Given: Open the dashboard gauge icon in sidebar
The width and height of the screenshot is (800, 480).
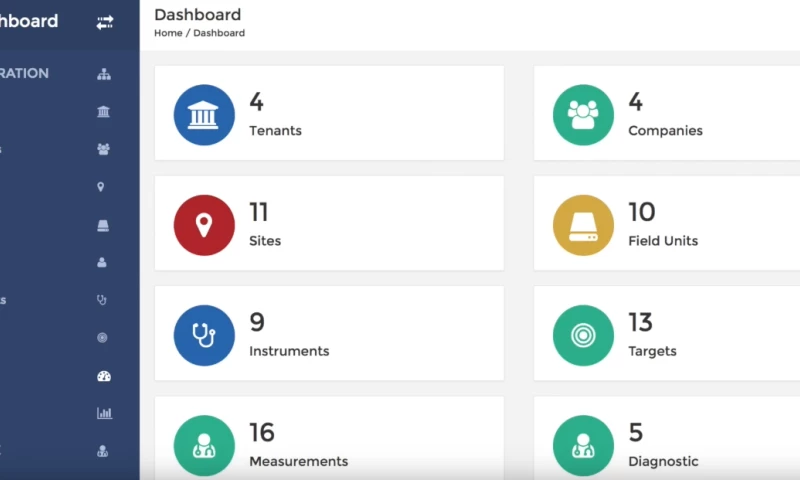Looking at the screenshot, I should coord(103,376).
